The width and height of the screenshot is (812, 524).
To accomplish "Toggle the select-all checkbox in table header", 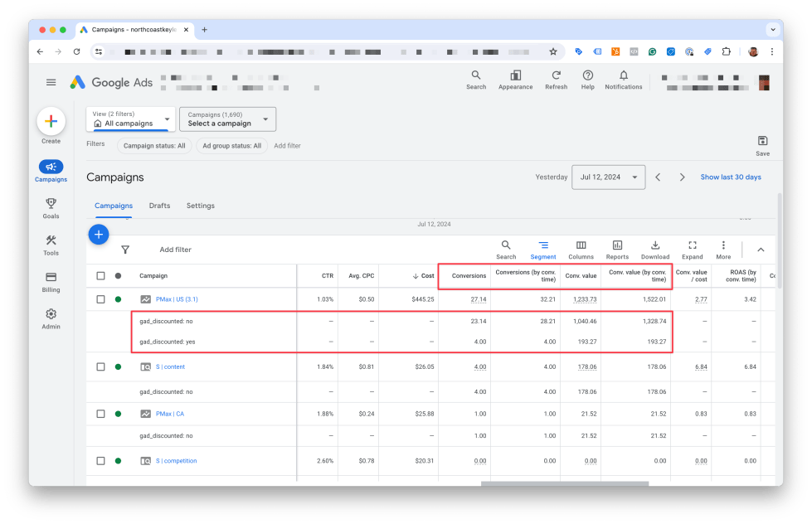I will pyautogui.click(x=100, y=276).
